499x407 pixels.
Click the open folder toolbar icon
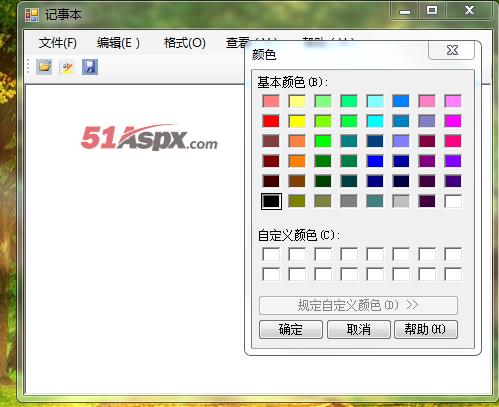[x=44, y=67]
